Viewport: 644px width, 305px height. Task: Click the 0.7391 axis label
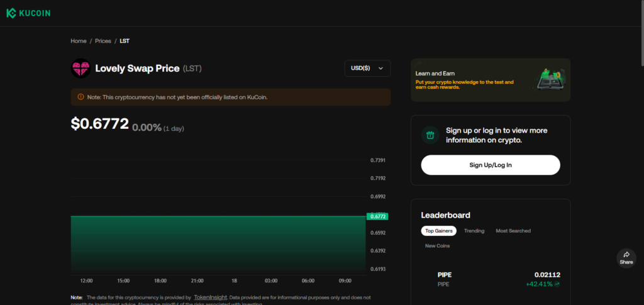(x=378, y=160)
